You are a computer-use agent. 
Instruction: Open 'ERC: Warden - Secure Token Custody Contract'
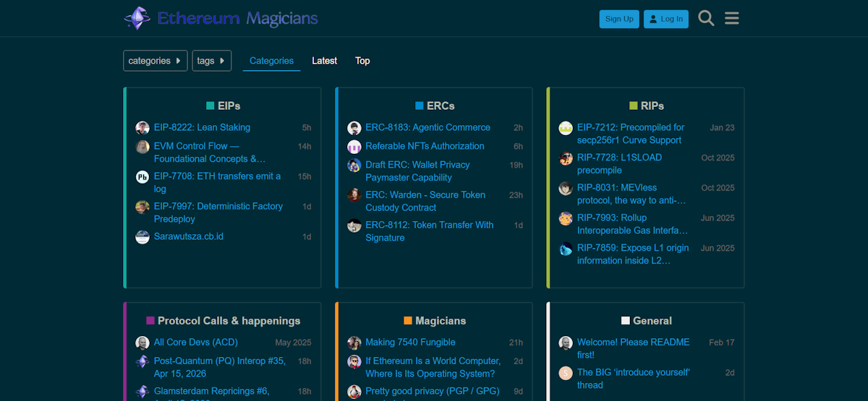click(x=425, y=202)
